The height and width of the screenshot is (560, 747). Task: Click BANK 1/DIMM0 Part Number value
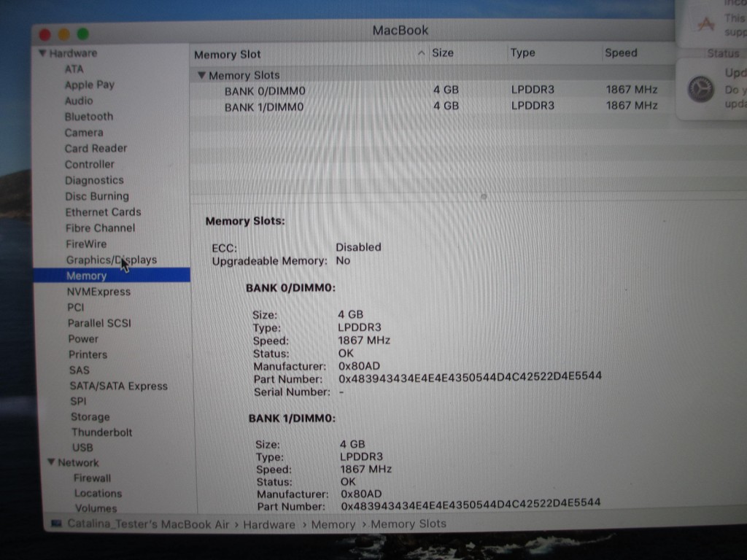pyautogui.click(x=471, y=504)
